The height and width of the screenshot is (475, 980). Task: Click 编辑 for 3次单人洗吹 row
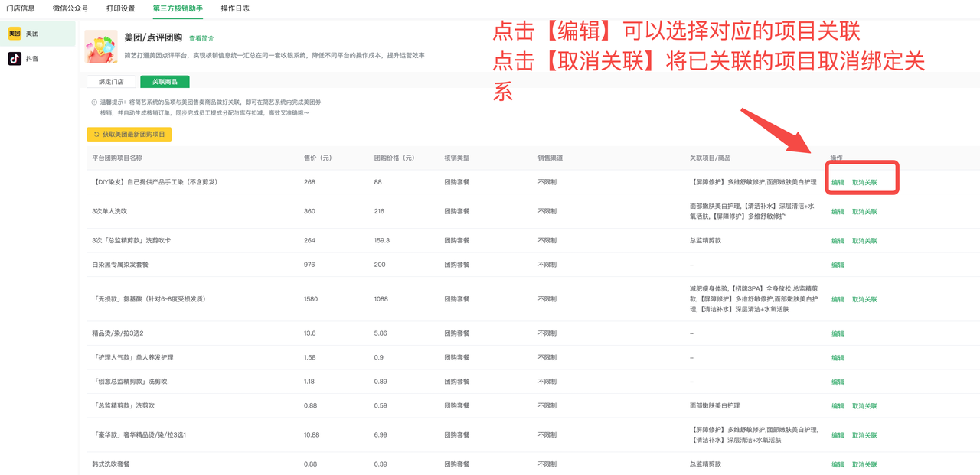click(838, 212)
